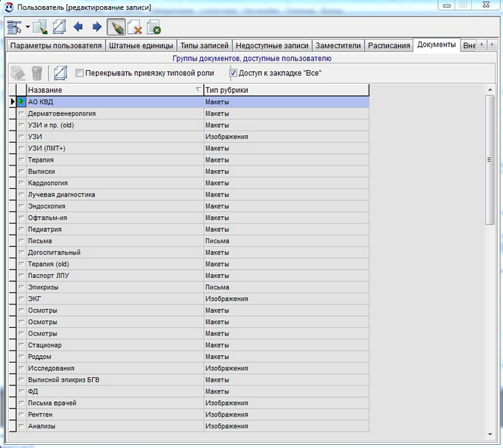Select the 'УЗИ и пр. (old)' row
This screenshot has width=503, height=448.
pyautogui.click(x=193, y=125)
